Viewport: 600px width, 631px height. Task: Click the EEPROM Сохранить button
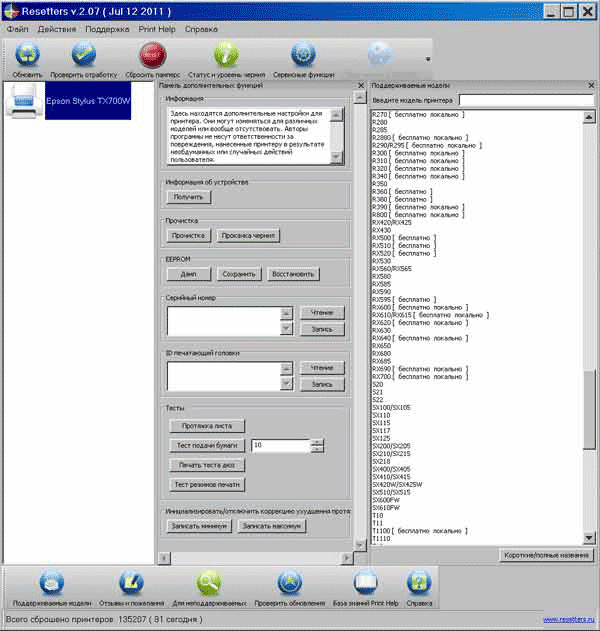coord(239,274)
